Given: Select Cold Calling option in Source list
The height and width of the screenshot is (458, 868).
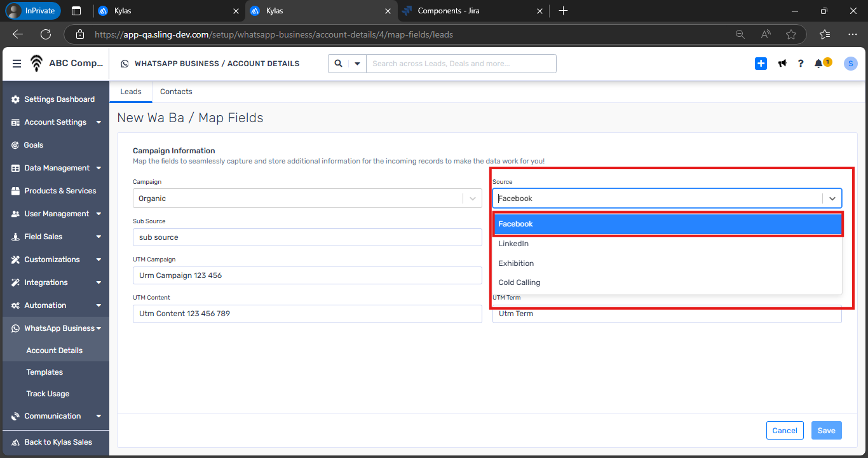Looking at the screenshot, I should pos(668,282).
